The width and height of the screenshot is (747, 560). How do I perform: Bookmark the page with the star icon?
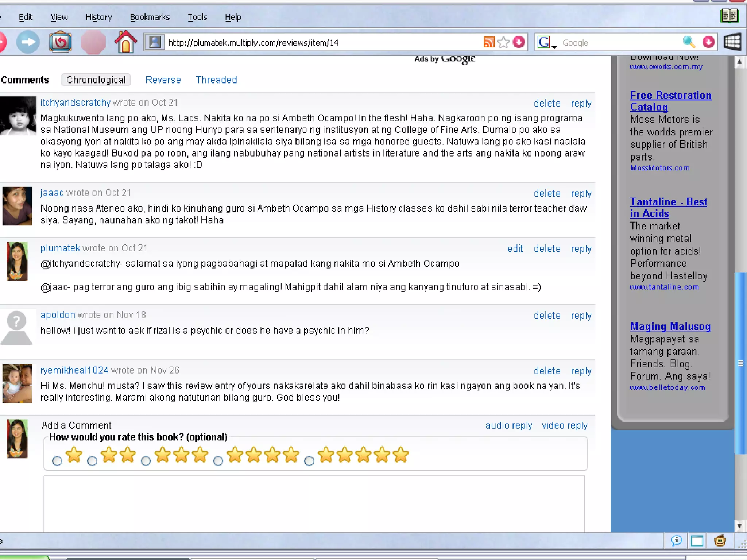pos(503,42)
